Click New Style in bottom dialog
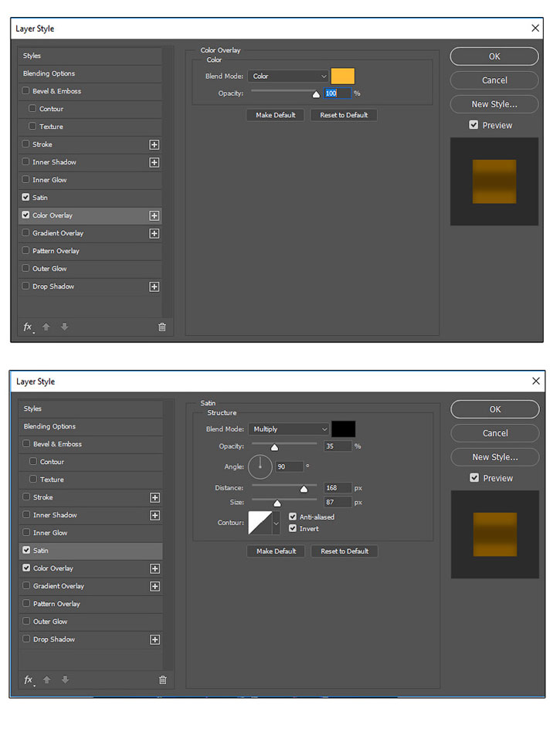The height and width of the screenshot is (742, 560). 495,457
